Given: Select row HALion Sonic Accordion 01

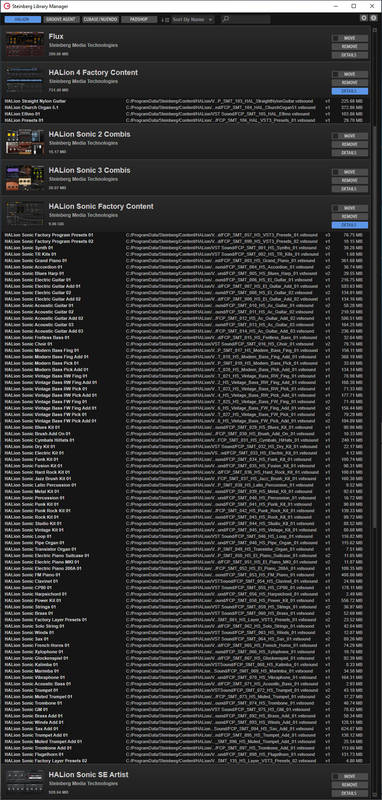Looking at the screenshot, I should point(186,267).
